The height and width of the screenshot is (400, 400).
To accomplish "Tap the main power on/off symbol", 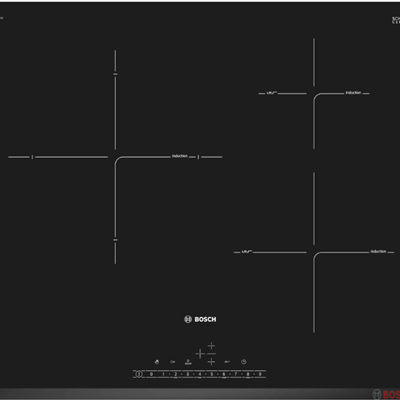I will coord(139,374).
